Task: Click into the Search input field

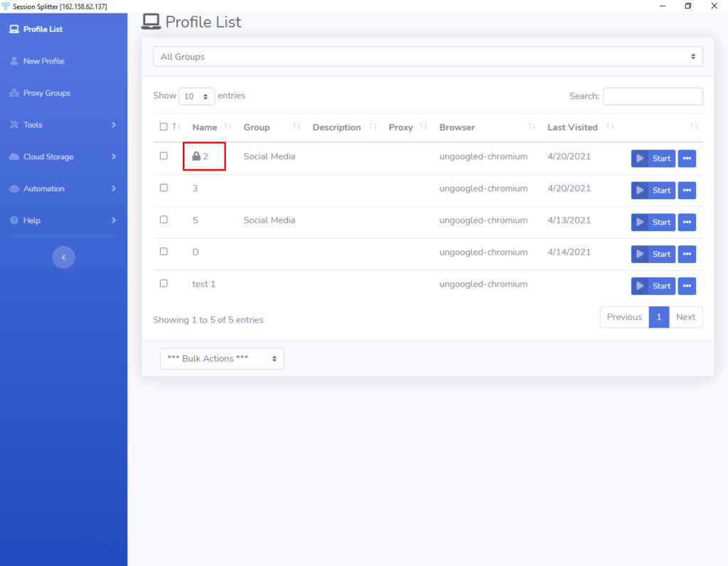Action: click(653, 96)
